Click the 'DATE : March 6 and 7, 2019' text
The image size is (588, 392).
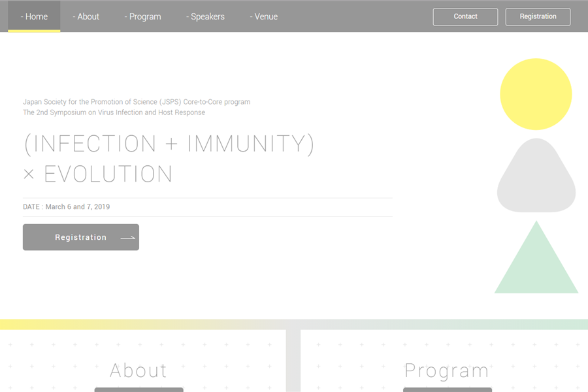tap(67, 206)
